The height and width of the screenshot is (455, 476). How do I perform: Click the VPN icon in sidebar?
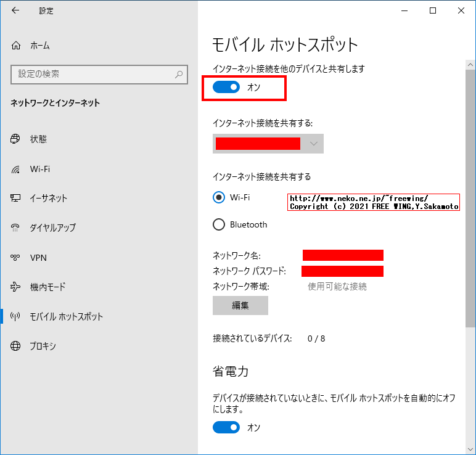click(15, 257)
